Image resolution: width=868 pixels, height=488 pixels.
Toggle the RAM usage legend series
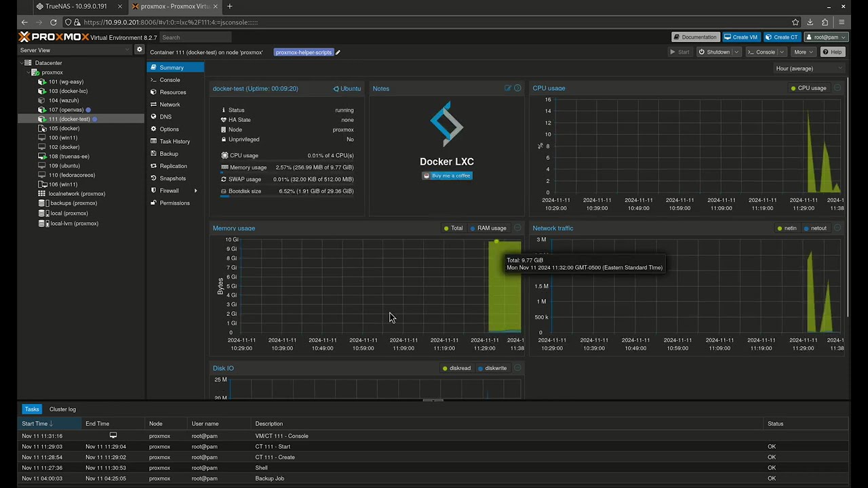coord(488,228)
